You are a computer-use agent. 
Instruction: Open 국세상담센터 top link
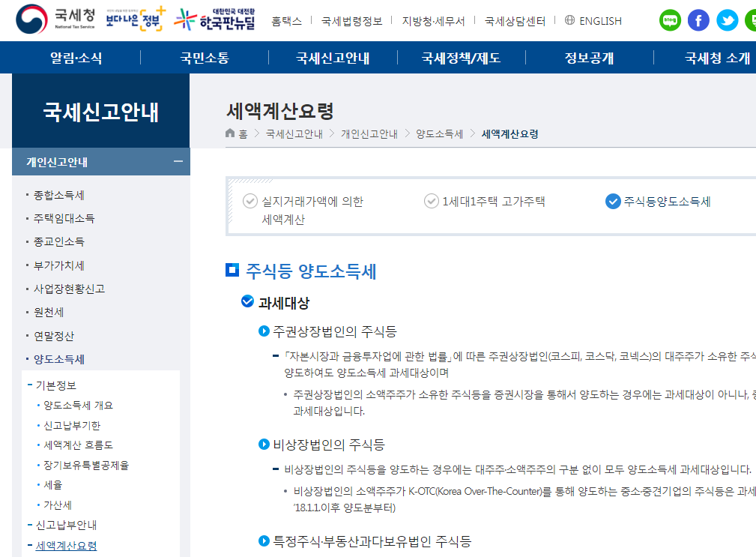tap(515, 21)
